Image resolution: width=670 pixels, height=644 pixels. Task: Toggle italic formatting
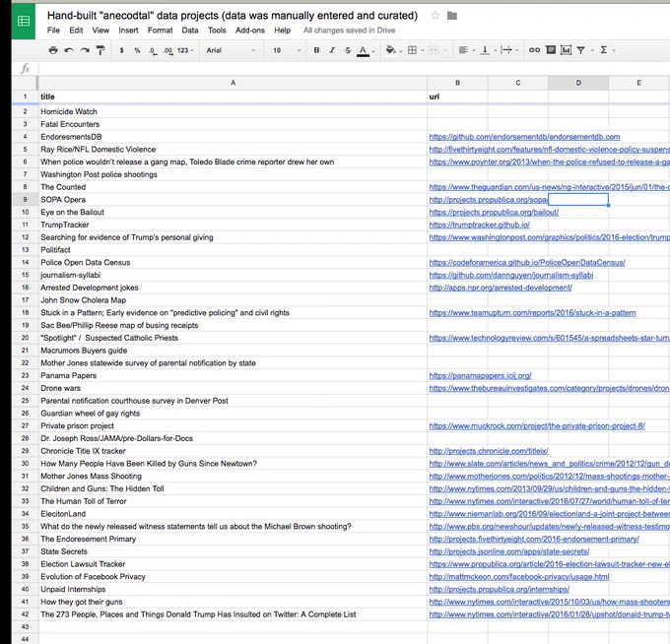[x=332, y=50]
